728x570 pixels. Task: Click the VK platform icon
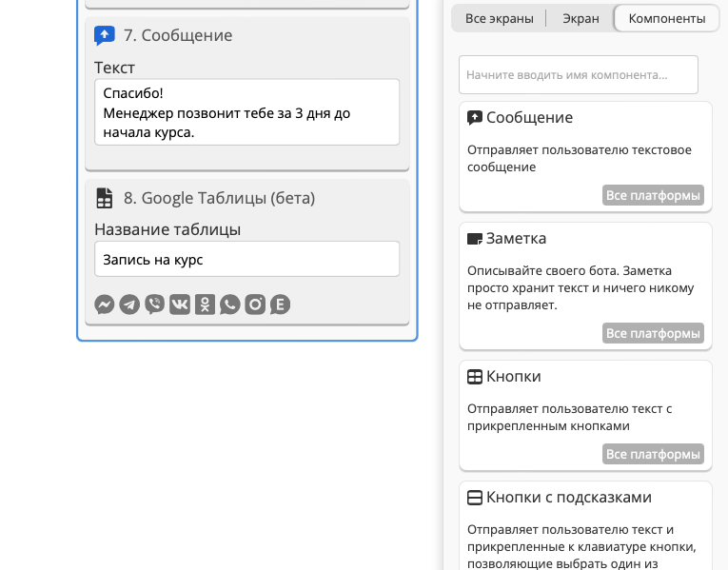(180, 305)
